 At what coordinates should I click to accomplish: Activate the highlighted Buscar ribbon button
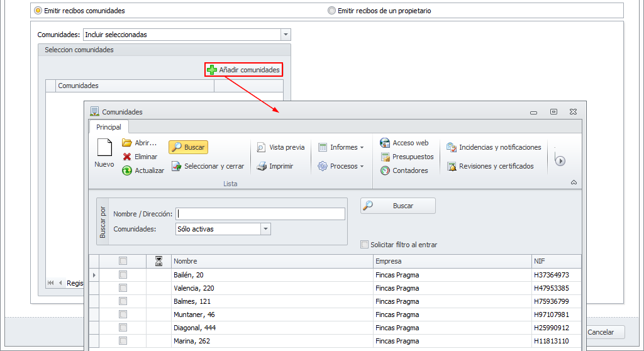pos(188,147)
